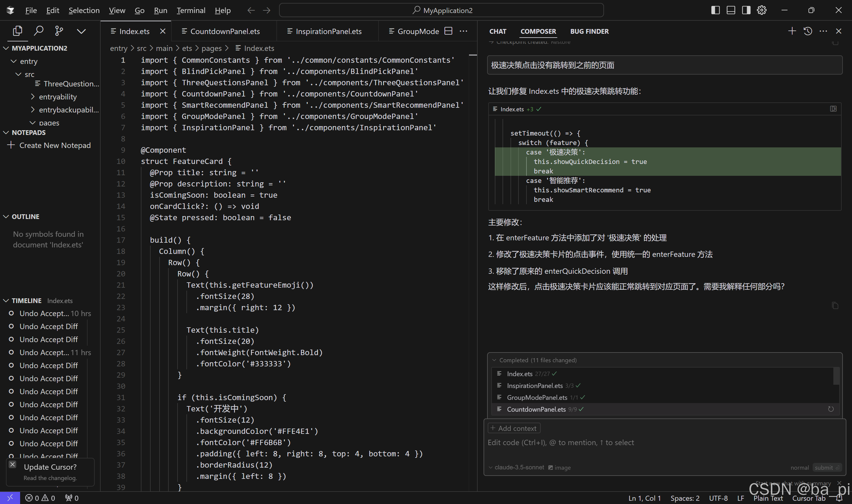852x504 pixels.
Task: Click the new composer plus icon
Action: pyautogui.click(x=792, y=31)
